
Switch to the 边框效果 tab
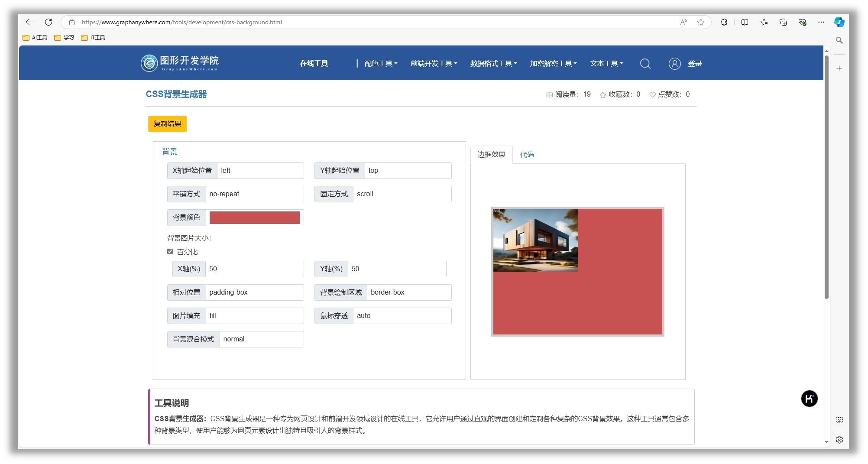click(492, 155)
